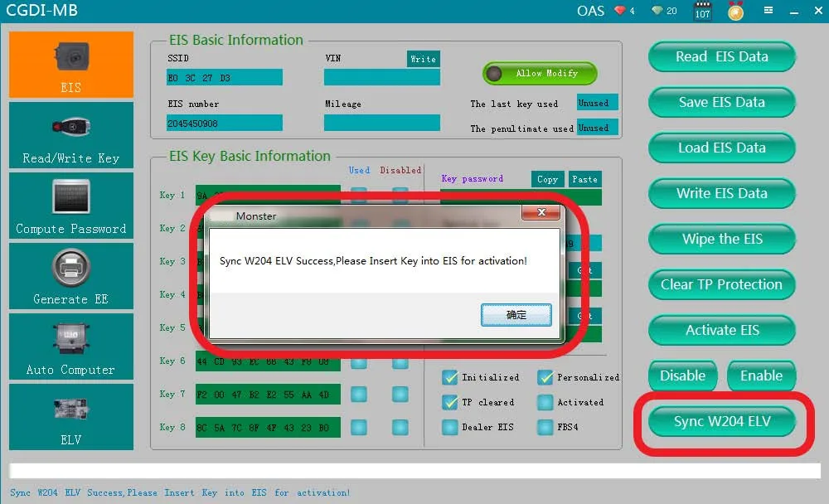Toggle the FBS4 checkbox
The width and height of the screenshot is (829, 504).
tap(545, 427)
